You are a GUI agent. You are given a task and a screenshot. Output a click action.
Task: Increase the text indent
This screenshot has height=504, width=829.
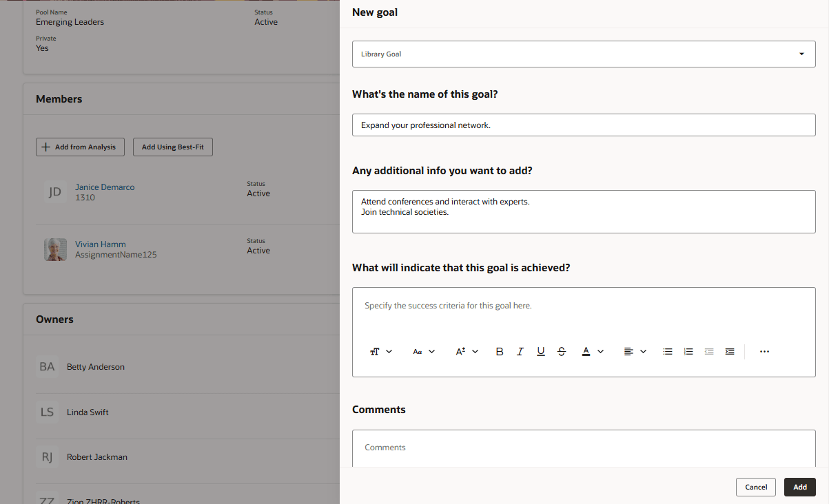pyautogui.click(x=729, y=351)
